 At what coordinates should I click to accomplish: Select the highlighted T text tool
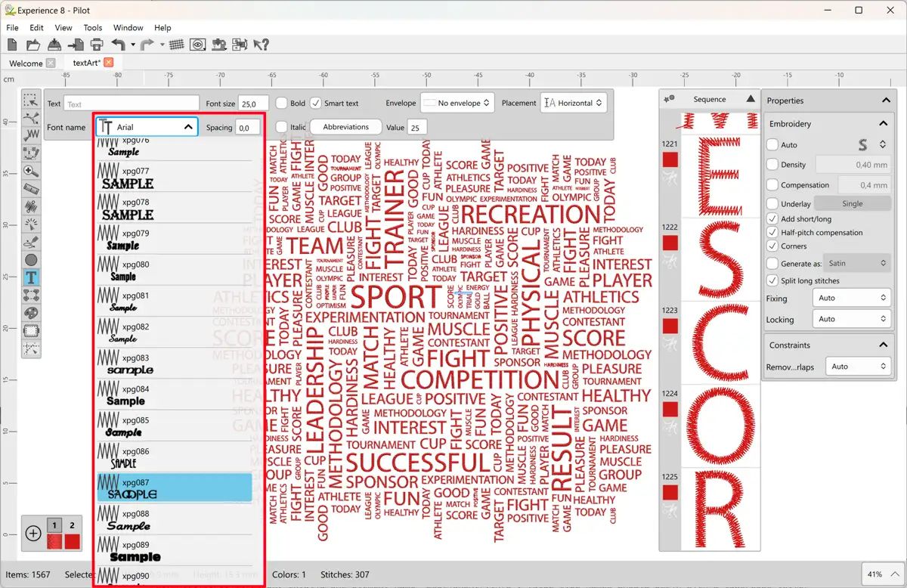31,277
